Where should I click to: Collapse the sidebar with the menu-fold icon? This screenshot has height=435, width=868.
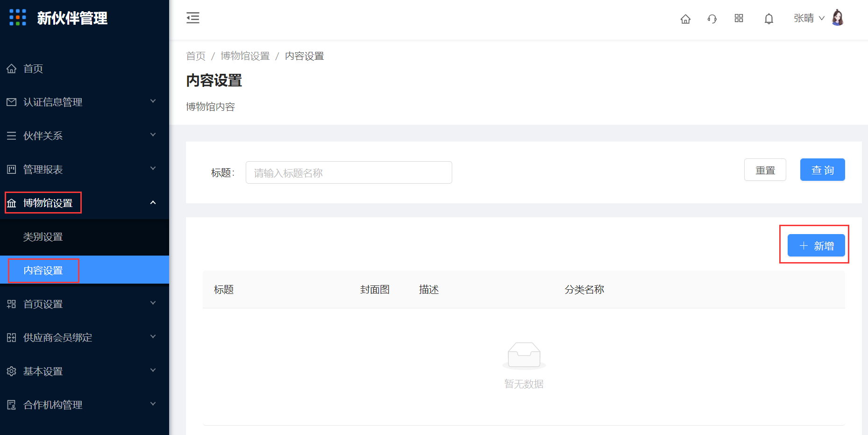click(x=193, y=18)
